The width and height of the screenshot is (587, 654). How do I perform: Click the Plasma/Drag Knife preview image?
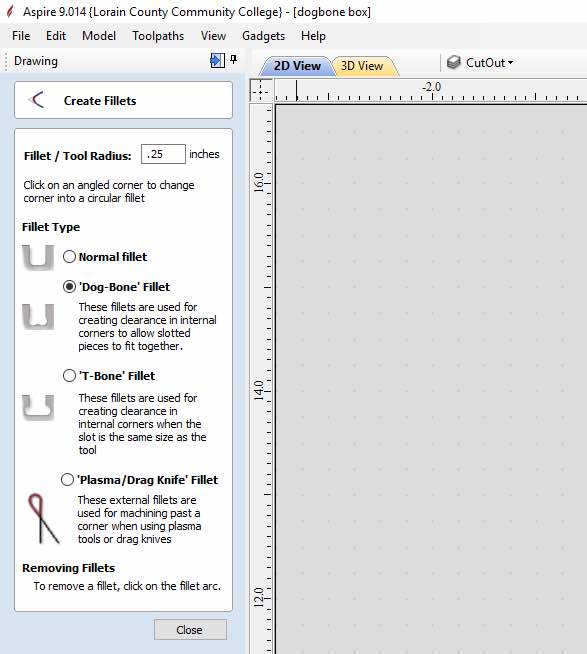[x=43, y=519]
